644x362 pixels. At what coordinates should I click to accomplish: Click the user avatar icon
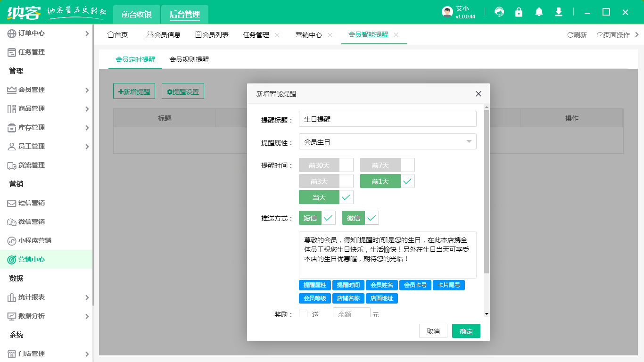coord(447,12)
